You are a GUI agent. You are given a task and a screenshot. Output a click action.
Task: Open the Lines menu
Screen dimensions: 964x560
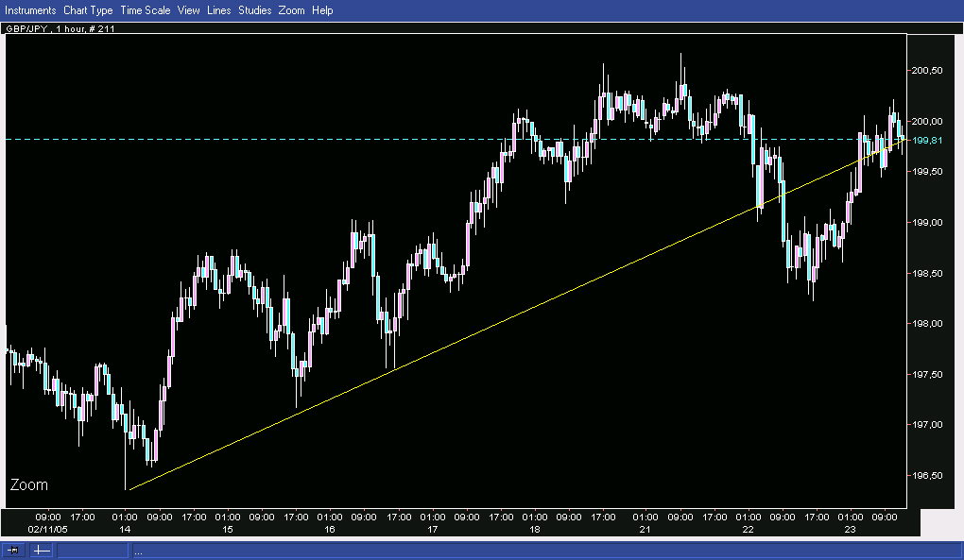coord(219,10)
